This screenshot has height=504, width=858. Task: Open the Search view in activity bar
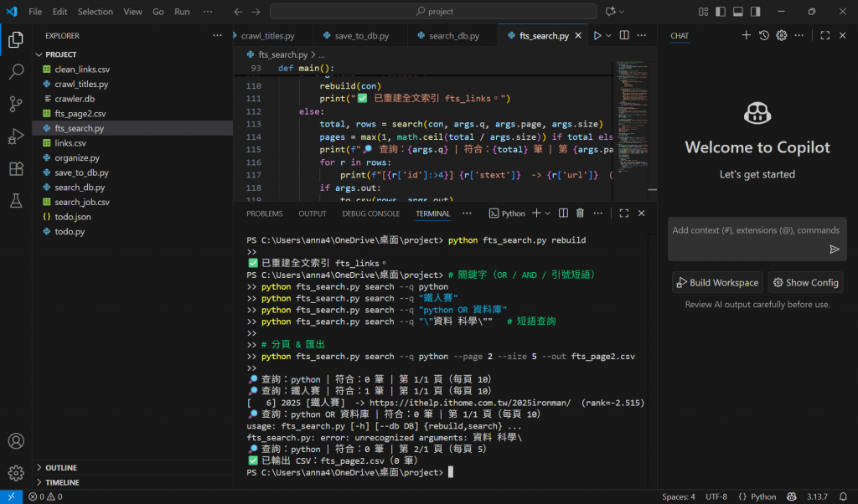click(x=15, y=72)
